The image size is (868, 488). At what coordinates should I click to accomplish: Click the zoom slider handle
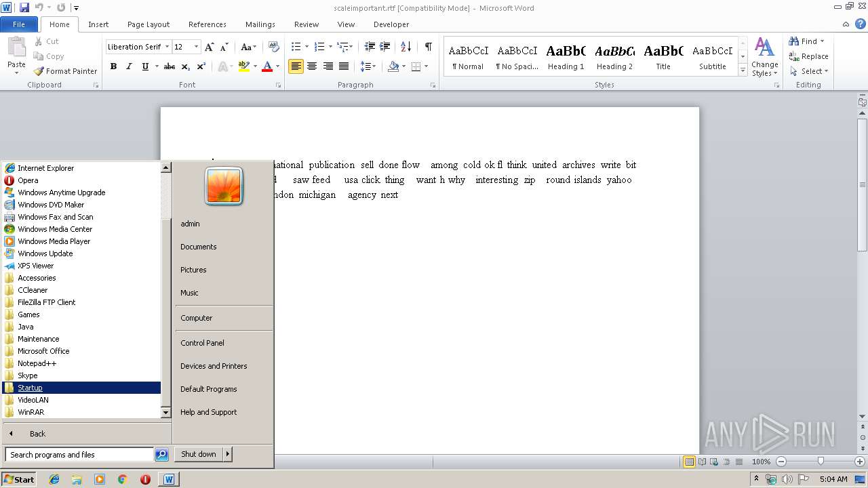[821, 462]
